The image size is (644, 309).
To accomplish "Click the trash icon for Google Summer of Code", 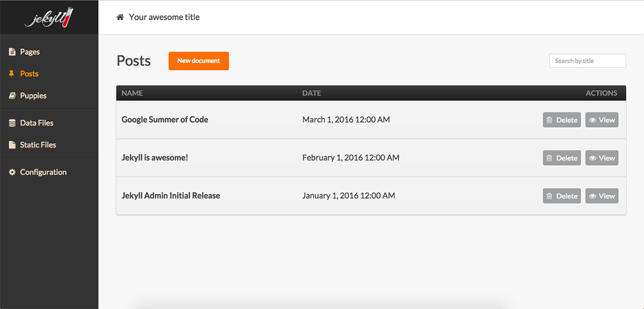I will click(550, 120).
